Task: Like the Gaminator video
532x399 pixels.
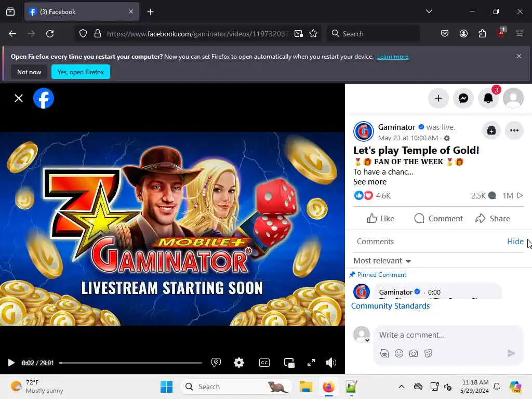Action: (380, 219)
